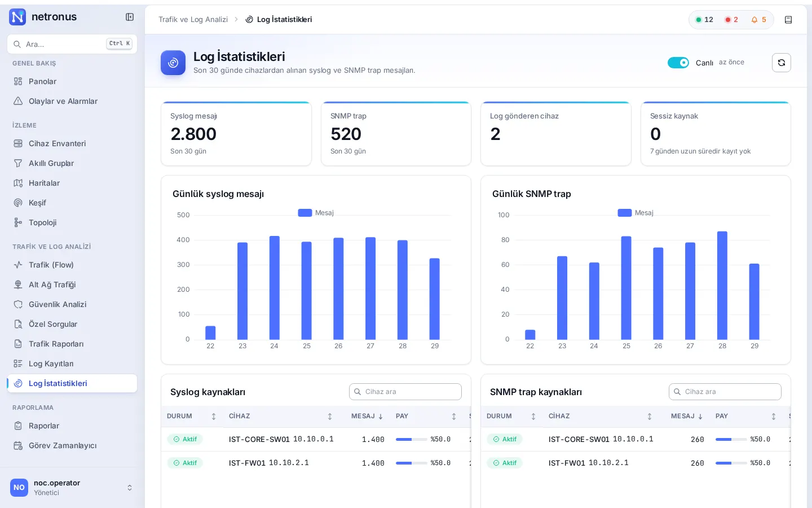Click the day 24 bar in syslog chart
812x508 pixels.
pyautogui.click(x=275, y=288)
